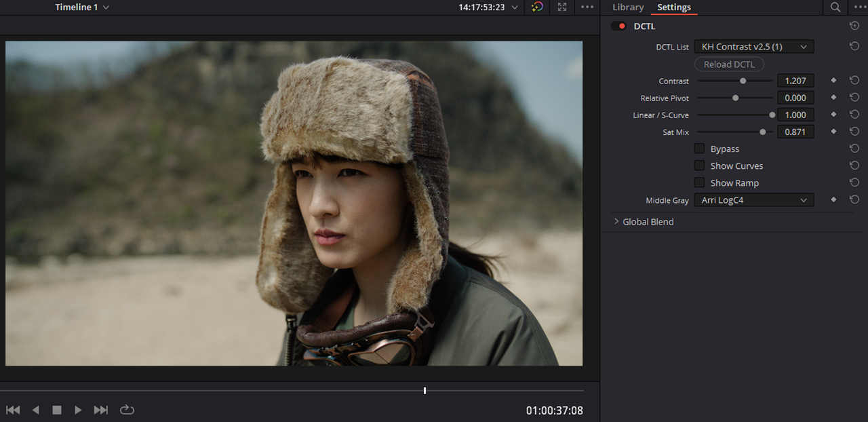Click the Sat Mix value field 0.871
The width and height of the screenshot is (868, 422).
pyautogui.click(x=795, y=132)
